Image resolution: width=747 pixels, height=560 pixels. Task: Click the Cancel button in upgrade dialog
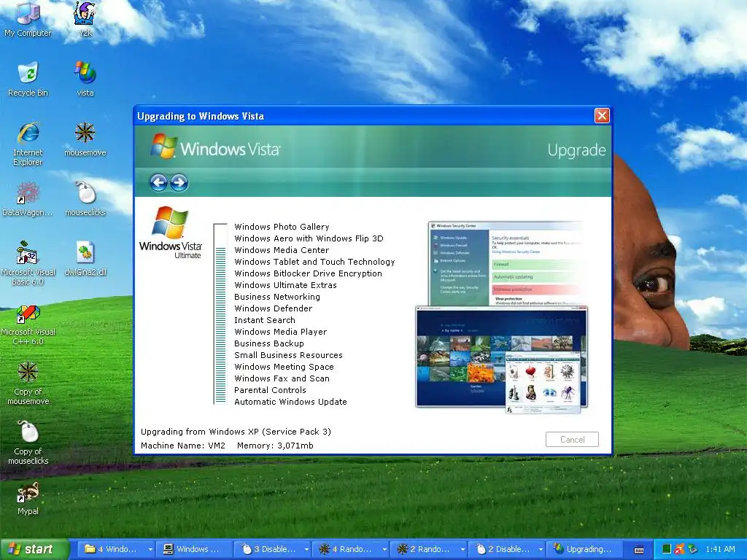pyautogui.click(x=572, y=439)
